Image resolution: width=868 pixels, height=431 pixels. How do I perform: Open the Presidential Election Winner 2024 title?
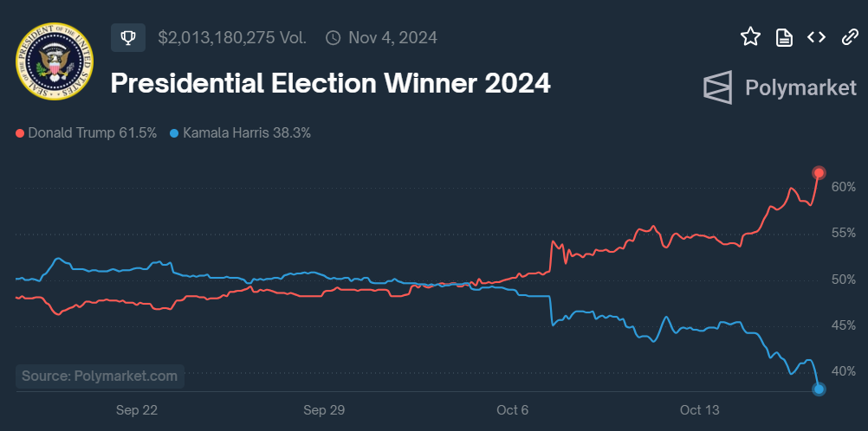[330, 84]
